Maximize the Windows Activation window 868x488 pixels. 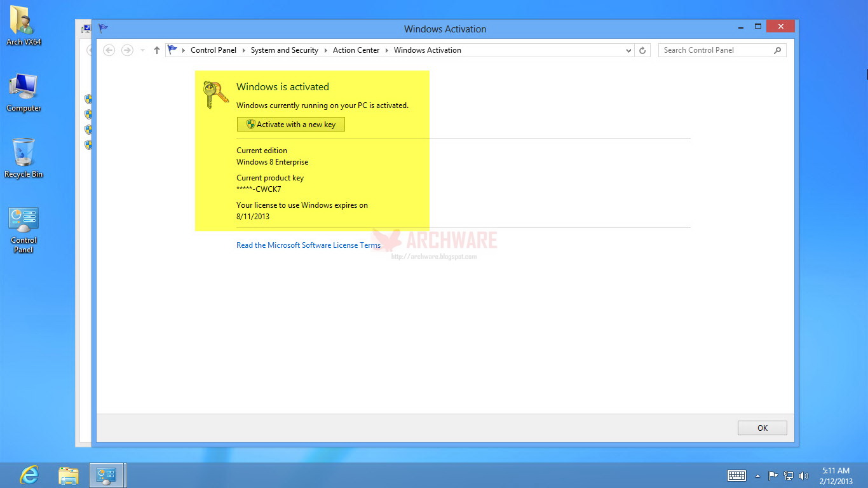click(758, 27)
